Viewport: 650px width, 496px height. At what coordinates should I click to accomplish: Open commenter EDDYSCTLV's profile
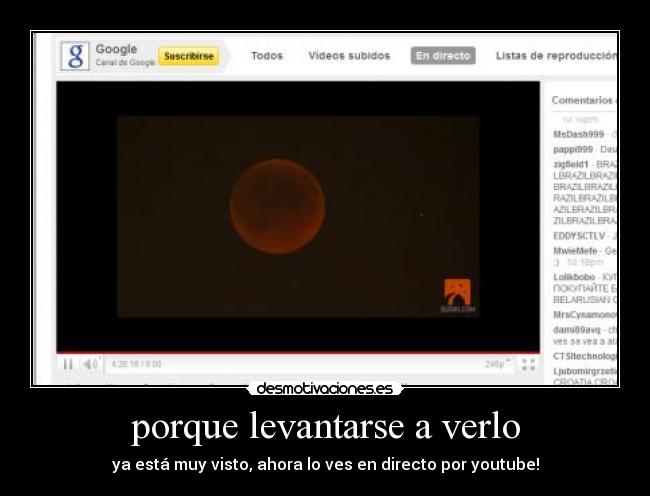point(579,236)
